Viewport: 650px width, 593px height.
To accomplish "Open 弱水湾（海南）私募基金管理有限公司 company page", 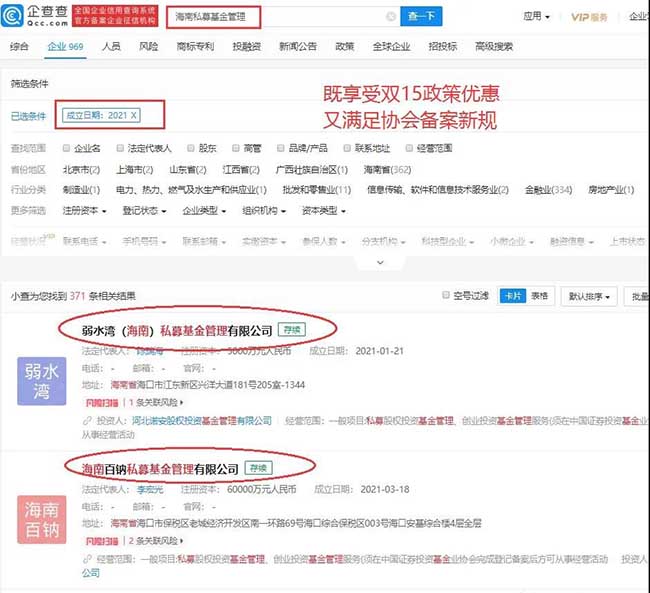I will (177, 331).
